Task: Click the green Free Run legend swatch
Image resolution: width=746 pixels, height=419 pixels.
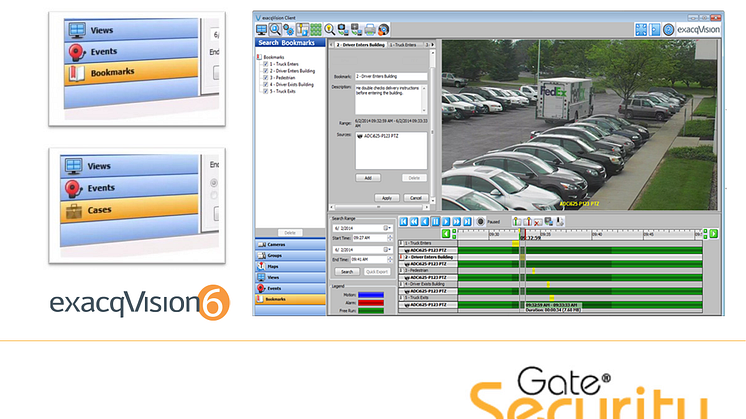Action: pyautogui.click(x=371, y=311)
